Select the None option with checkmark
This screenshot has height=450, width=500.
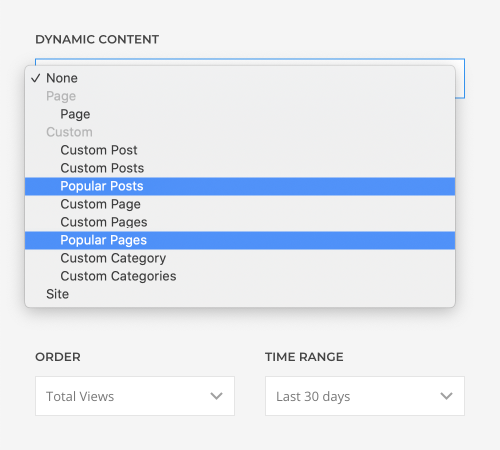click(240, 78)
